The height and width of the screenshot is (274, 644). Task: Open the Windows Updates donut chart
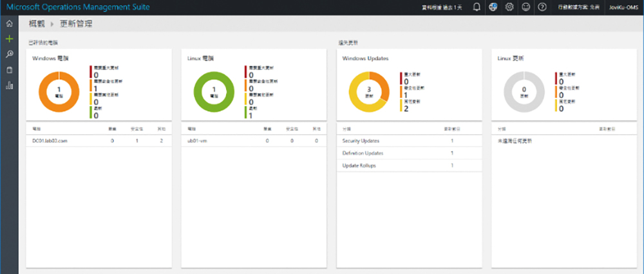coord(369,92)
